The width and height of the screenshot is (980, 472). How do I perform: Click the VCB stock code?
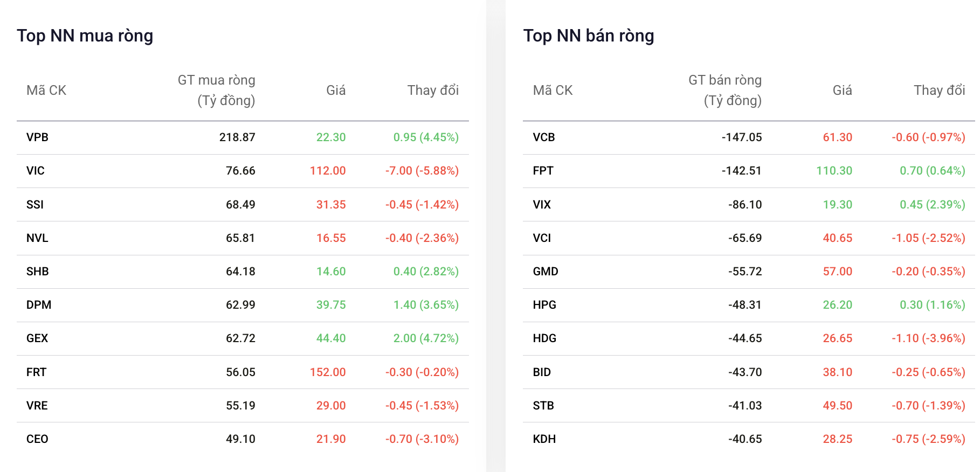pos(544,137)
